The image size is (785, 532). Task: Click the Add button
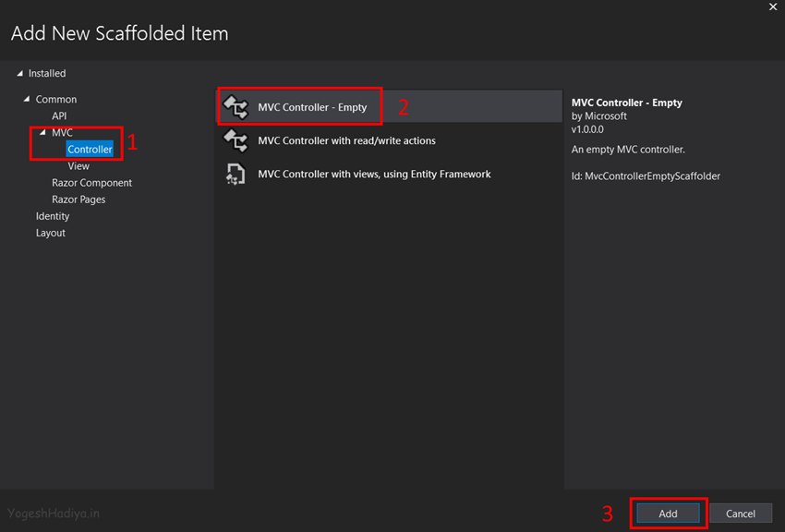pyautogui.click(x=668, y=514)
